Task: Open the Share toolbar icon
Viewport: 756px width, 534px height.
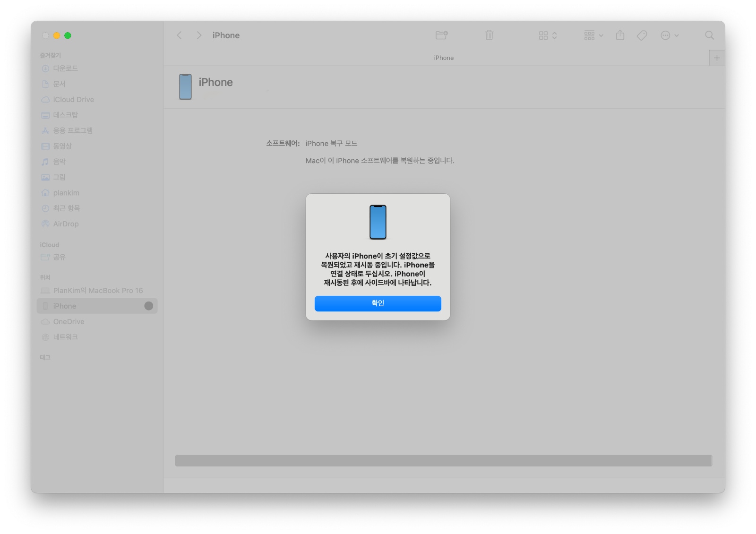Action: [620, 35]
